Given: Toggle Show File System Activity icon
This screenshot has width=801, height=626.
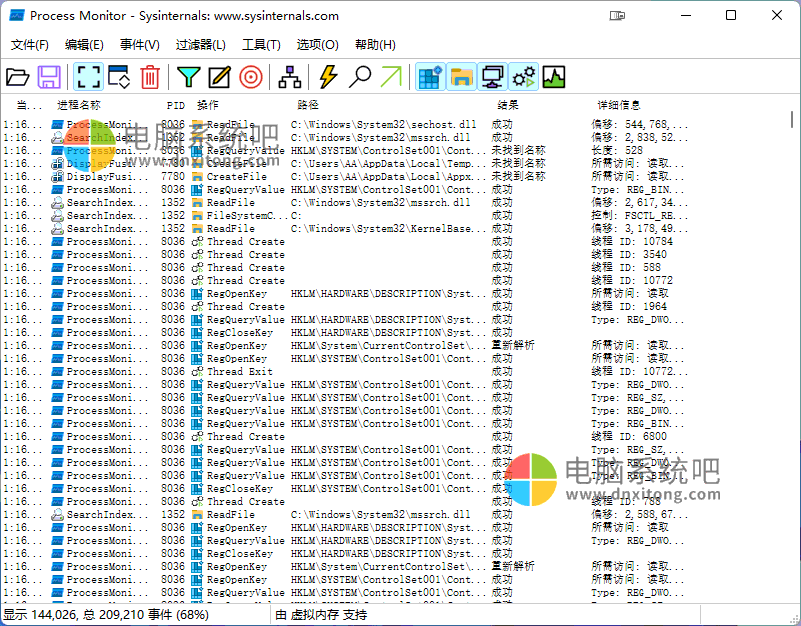Looking at the screenshot, I should (461, 77).
